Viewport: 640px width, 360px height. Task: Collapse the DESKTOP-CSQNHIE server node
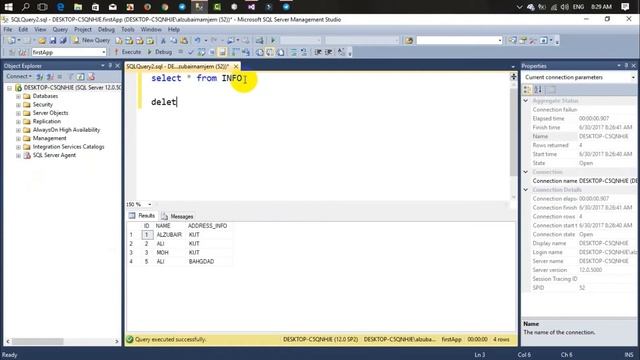(x=9, y=88)
